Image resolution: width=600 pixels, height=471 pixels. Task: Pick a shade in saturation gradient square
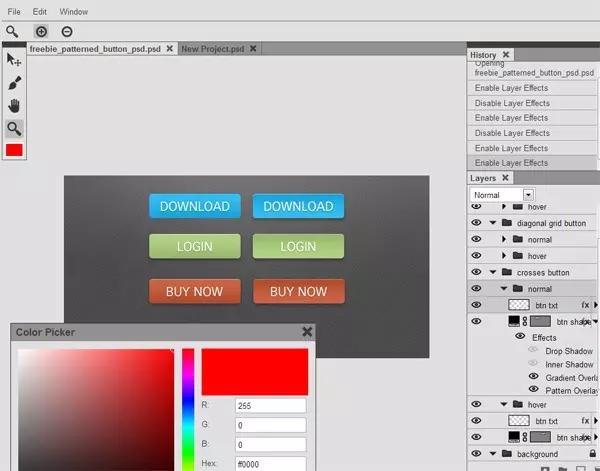[96, 409]
